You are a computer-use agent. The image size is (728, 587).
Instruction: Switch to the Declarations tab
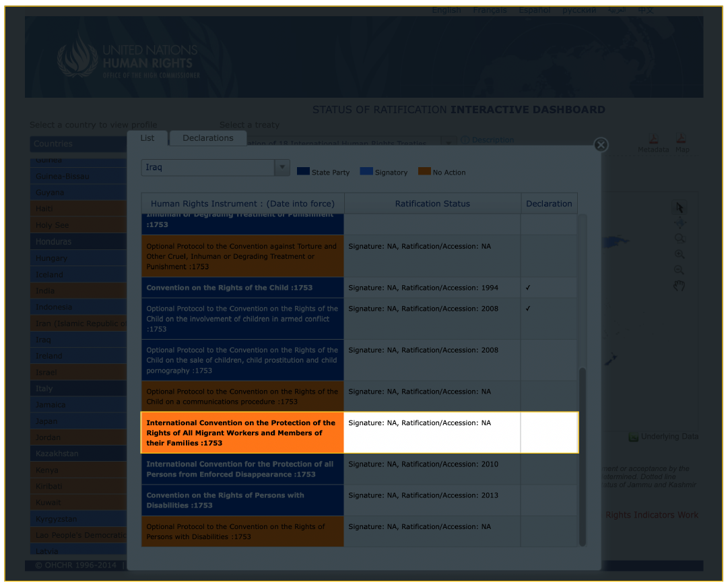[208, 138]
